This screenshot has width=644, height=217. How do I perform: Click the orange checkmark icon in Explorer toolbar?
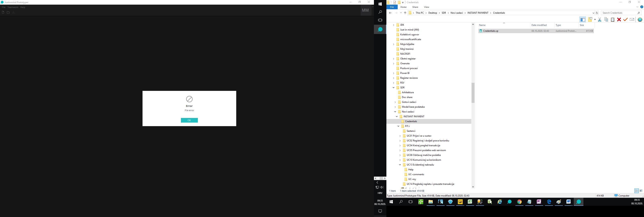[625, 20]
